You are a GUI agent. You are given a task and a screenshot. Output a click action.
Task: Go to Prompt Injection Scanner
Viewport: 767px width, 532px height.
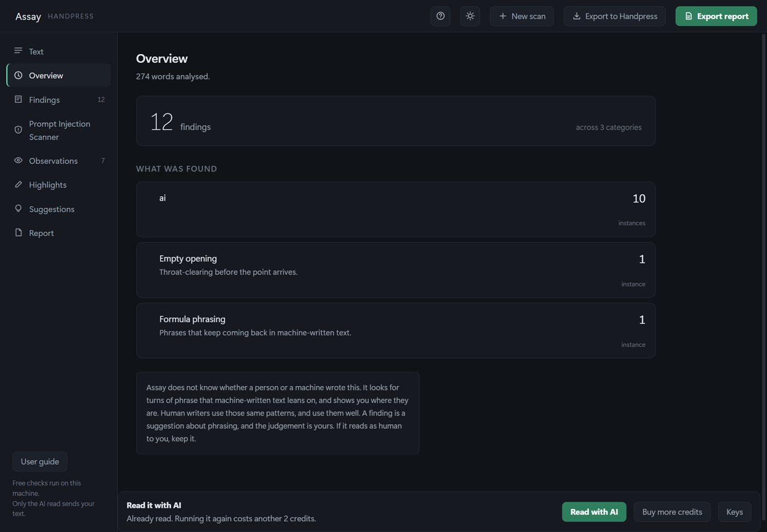click(x=59, y=130)
